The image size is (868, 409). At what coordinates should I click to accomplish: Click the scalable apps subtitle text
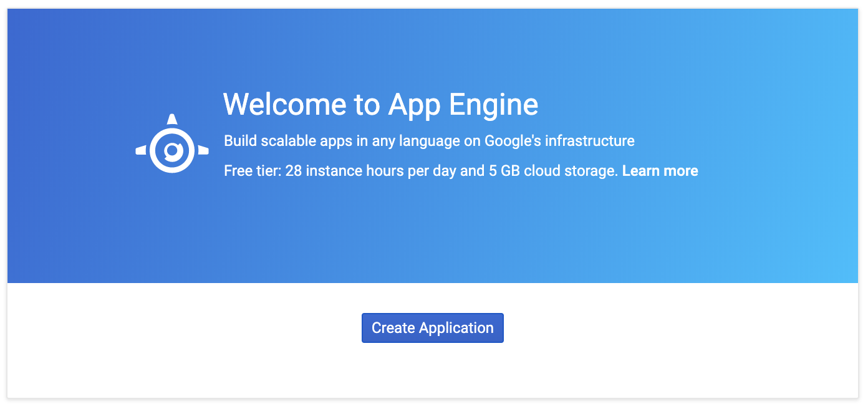pos(429,140)
